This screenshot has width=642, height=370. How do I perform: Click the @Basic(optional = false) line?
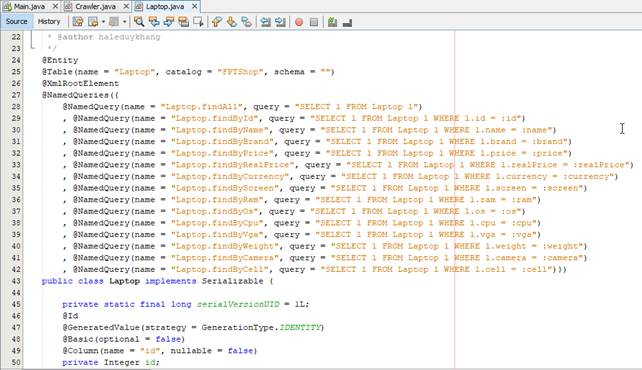pos(124,339)
